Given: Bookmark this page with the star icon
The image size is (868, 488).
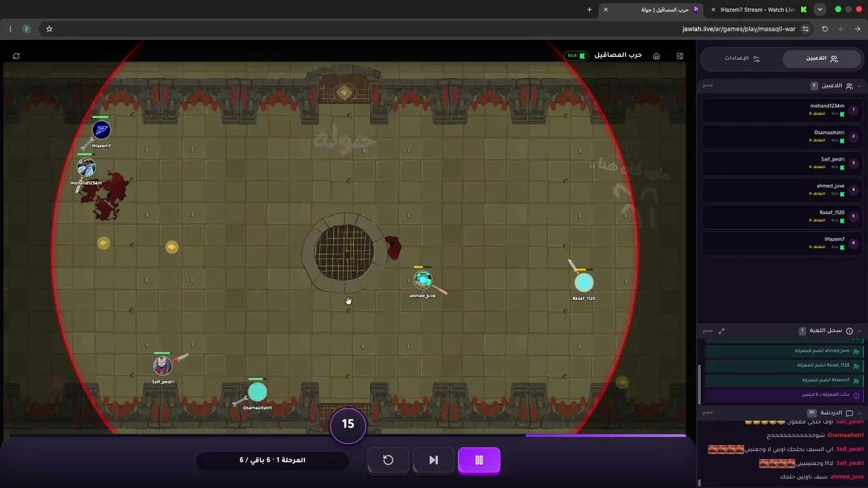Looking at the screenshot, I should point(49,29).
